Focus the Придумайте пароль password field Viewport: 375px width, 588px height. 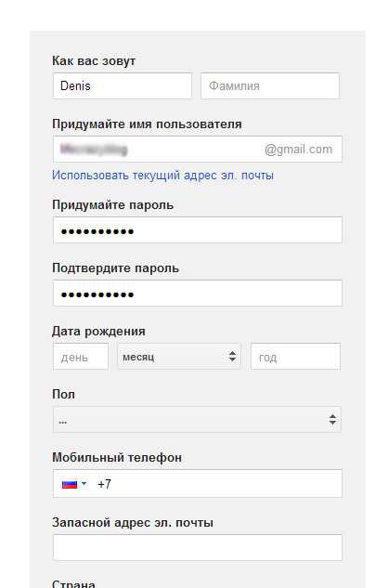pos(198,229)
